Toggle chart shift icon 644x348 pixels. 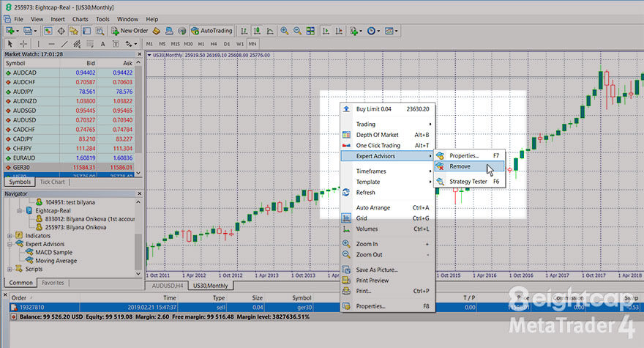[339, 31]
